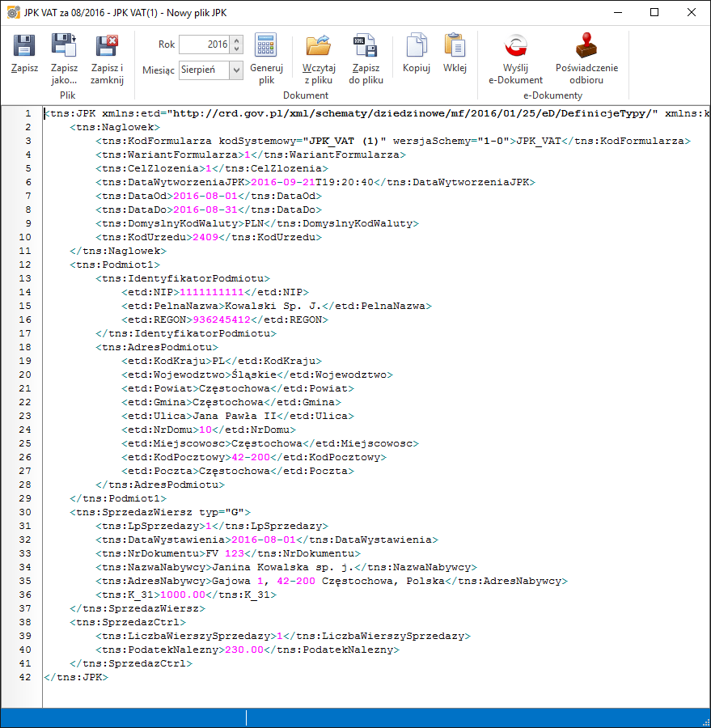Increase year with Rok up arrow
Image resolution: width=711 pixels, height=728 pixels.
coord(236,40)
